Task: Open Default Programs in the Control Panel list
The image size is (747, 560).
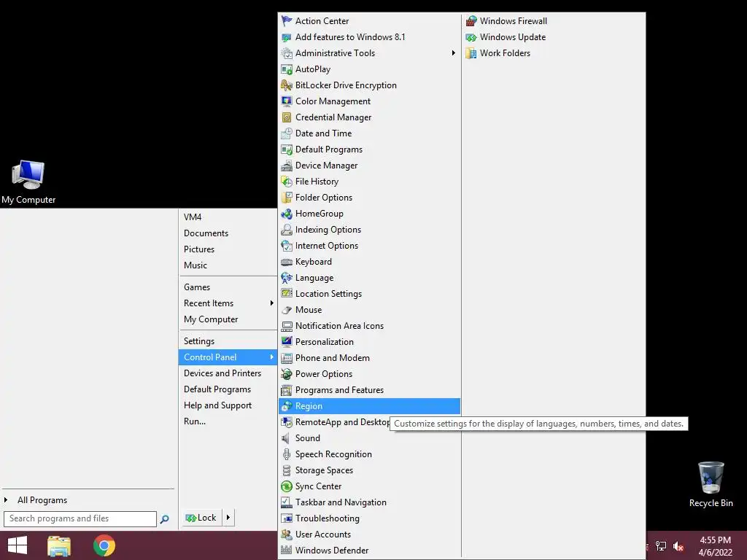Action: coord(369,149)
